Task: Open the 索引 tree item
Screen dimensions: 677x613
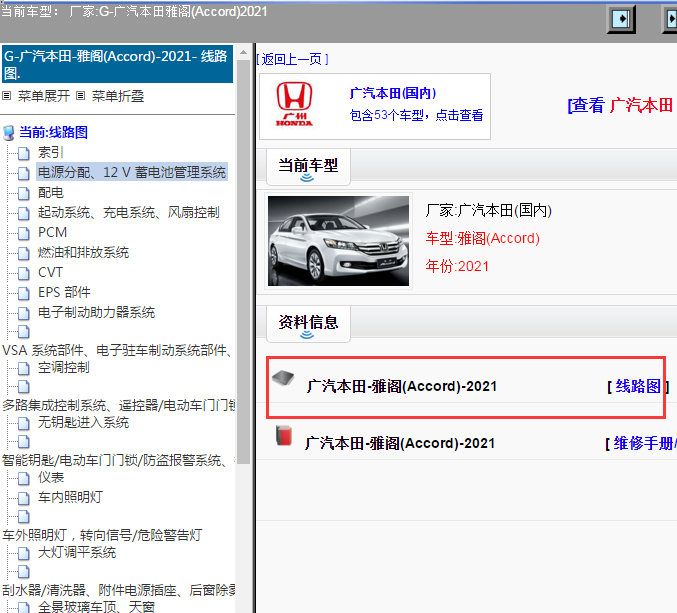Action: [51, 152]
